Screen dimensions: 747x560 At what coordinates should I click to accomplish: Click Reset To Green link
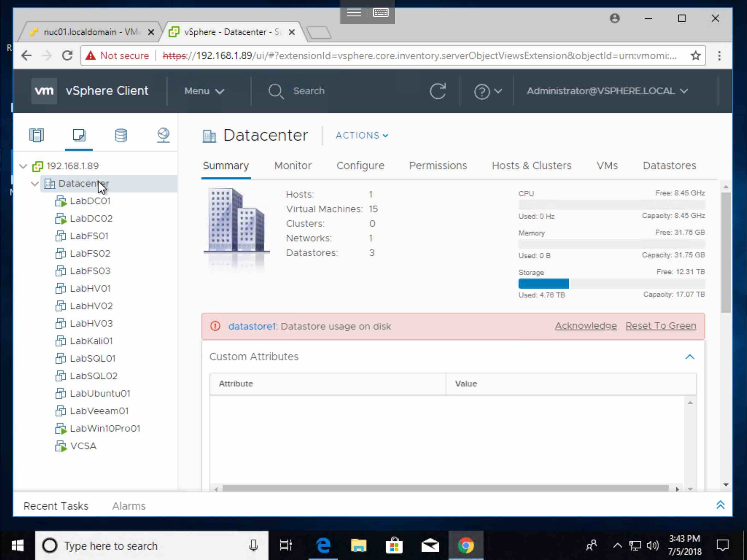(x=661, y=326)
